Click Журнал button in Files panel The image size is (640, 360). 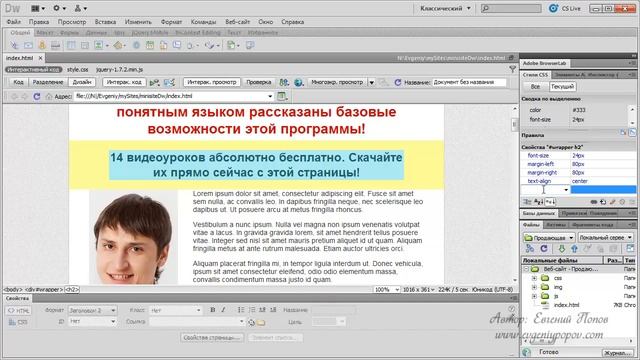pyautogui.click(x=618, y=353)
